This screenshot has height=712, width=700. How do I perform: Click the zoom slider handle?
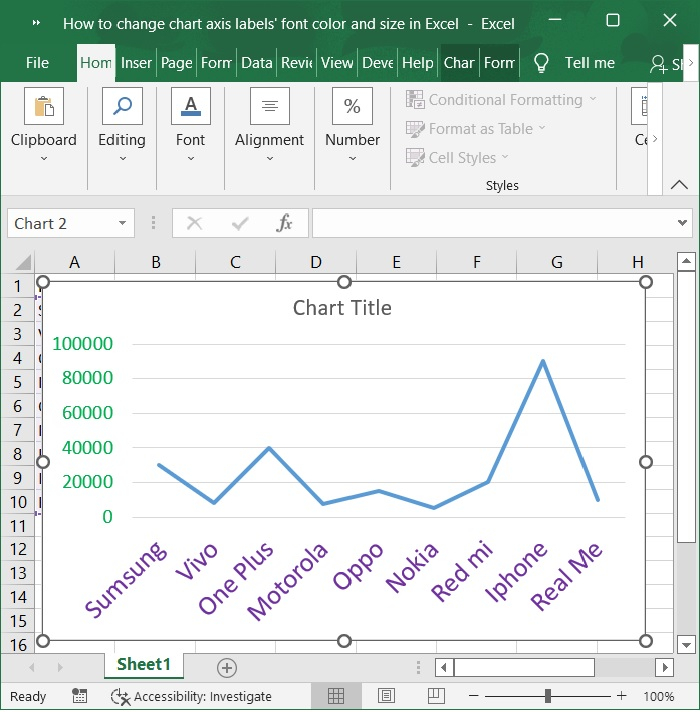coord(548,696)
